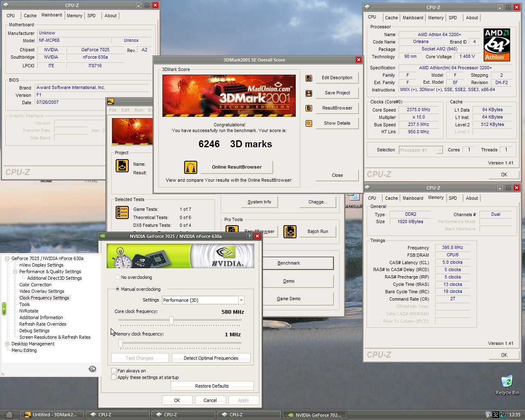Click the Change... button
The height and width of the screenshot is (420, 525).
tap(318, 202)
